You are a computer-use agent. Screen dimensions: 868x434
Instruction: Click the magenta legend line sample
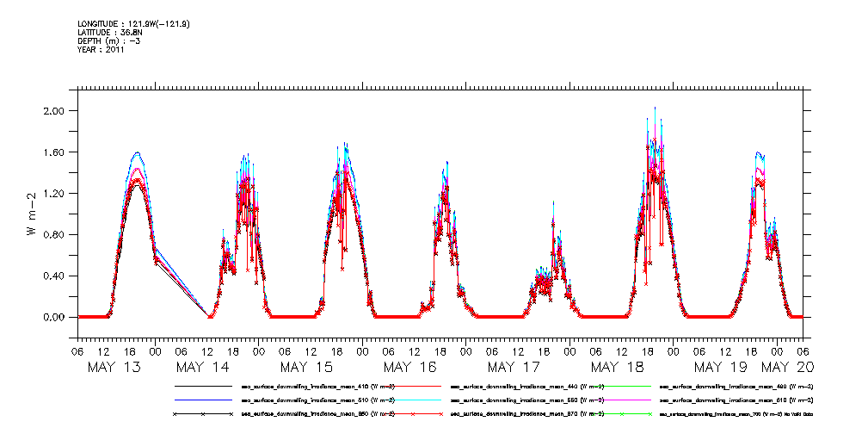click(622, 400)
